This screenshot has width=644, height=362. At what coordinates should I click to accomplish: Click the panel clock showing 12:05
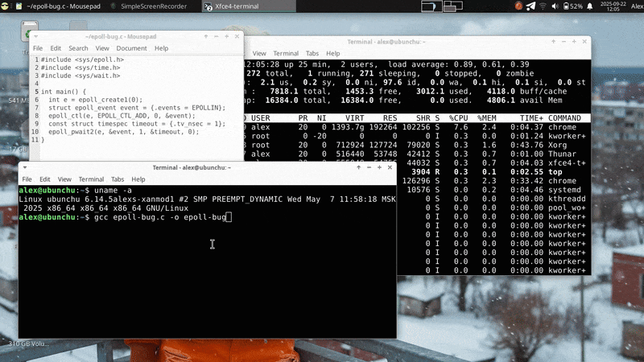(x=613, y=6)
